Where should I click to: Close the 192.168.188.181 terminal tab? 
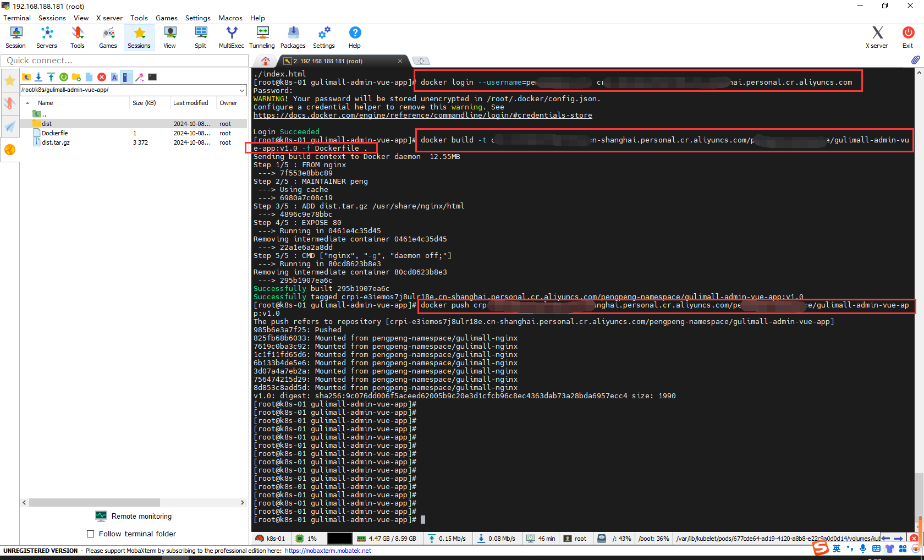click(400, 61)
